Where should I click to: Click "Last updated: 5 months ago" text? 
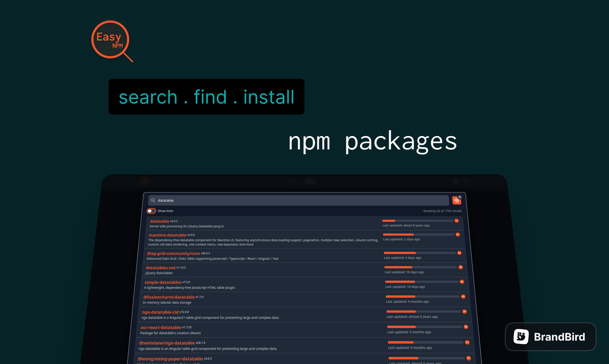pyautogui.click(x=410, y=332)
